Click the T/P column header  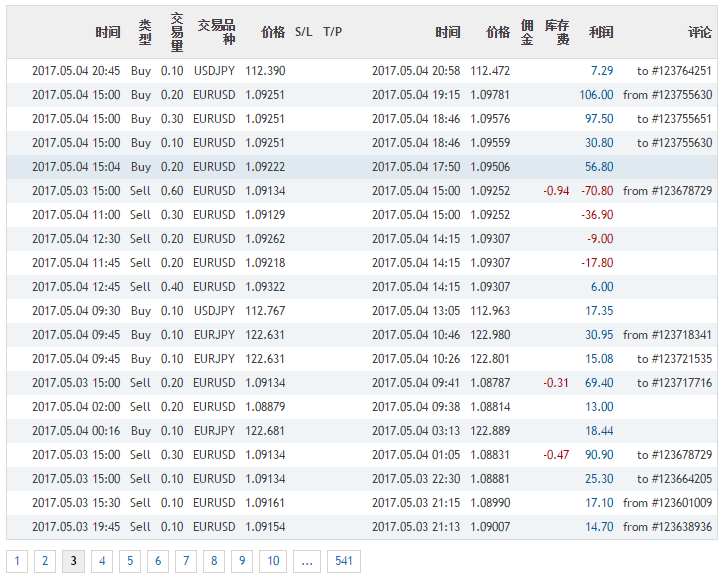pos(332,32)
